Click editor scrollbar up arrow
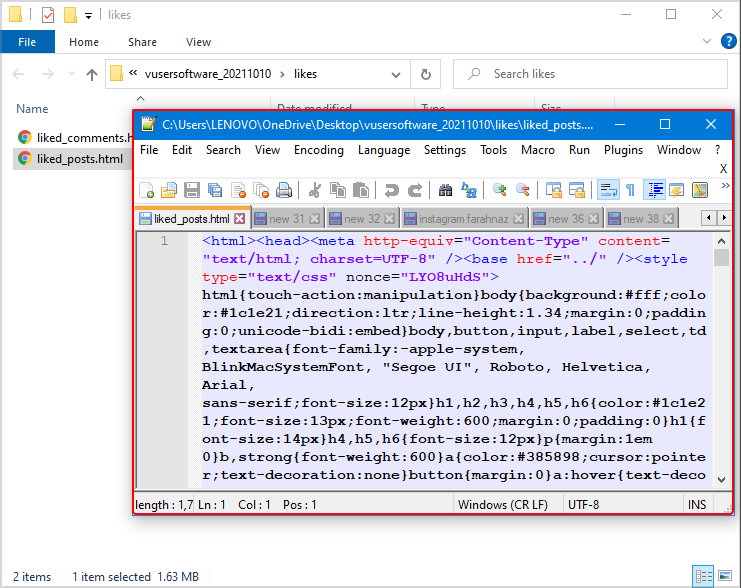This screenshot has width=741, height=588. click(721, 241)
